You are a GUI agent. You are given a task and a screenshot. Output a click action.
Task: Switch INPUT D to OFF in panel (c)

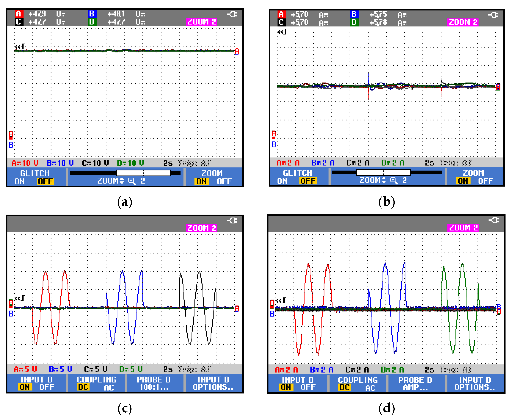coord(47,387)
